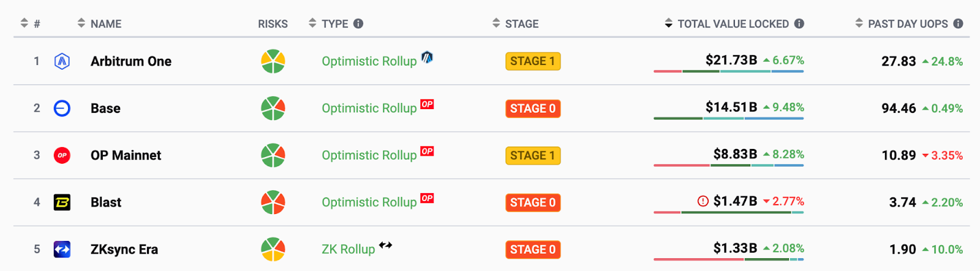Sort by Past Day UOPS header
The width and height of the screenshot is (980, 271).
tap(907, 24)
